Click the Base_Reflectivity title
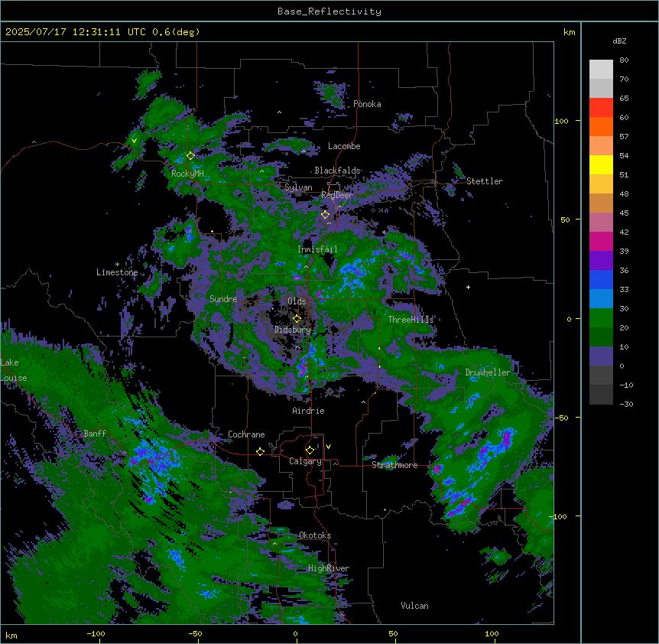 click(329, 11)
